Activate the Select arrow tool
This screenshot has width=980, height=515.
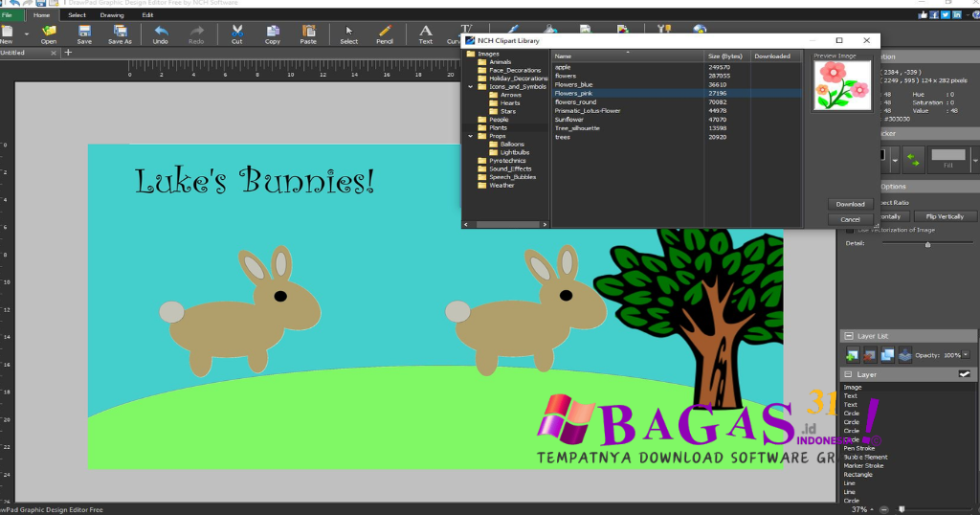(x=348, y=34)
